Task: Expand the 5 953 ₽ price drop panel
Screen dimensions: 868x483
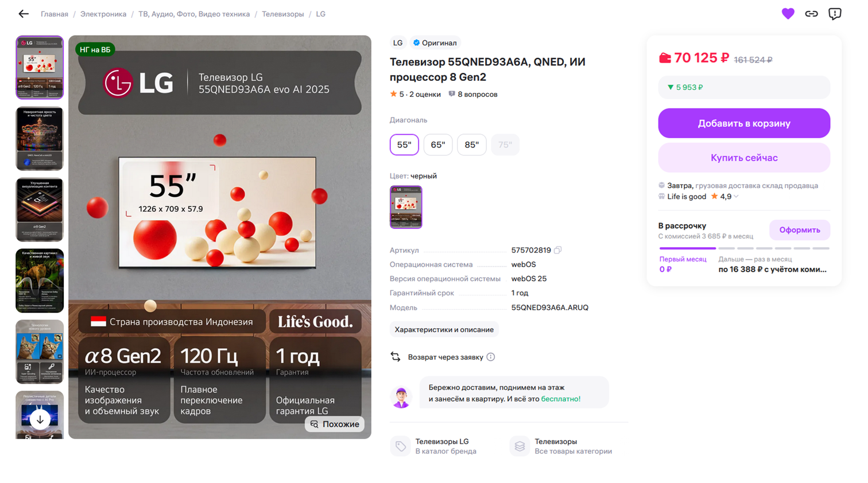Action: (744, 87)
